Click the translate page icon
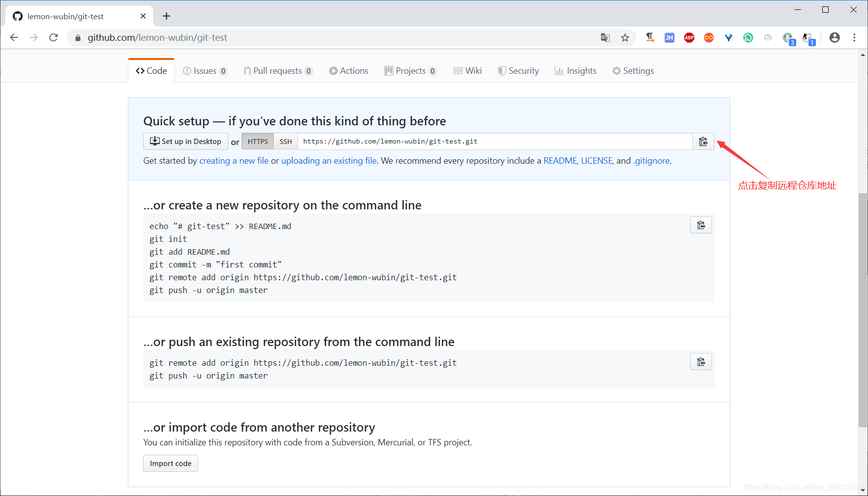Viewport: 868px width, 496px height. [x=605, y=38]
